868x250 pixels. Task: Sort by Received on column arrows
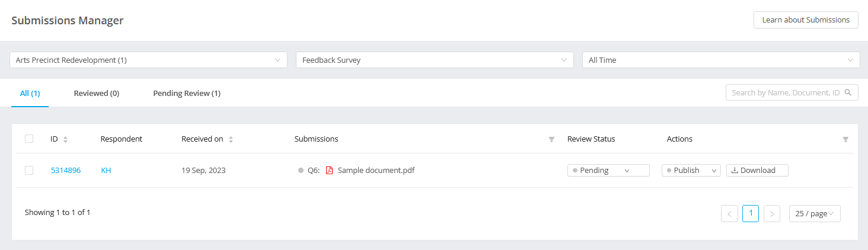[231, 139]
